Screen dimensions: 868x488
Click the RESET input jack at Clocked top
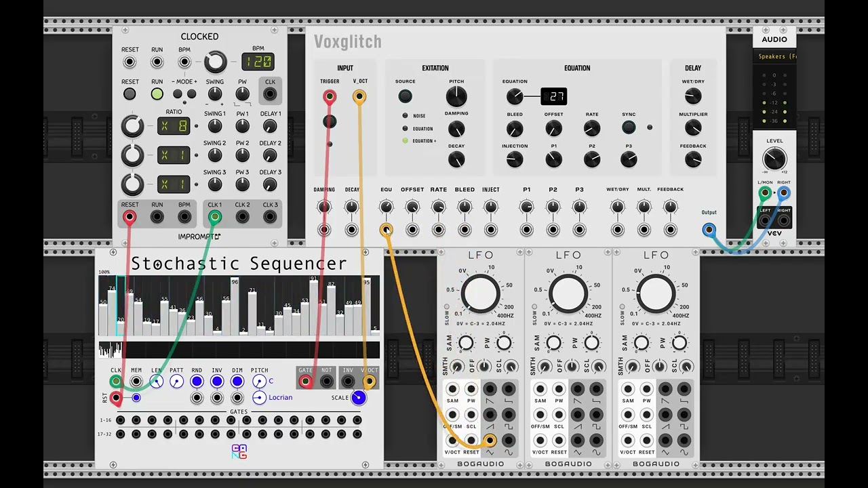130,62
